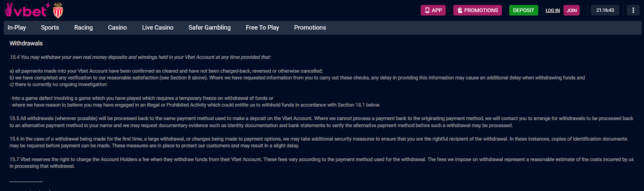Open Promotions in the navigation bar

point(310,27)
